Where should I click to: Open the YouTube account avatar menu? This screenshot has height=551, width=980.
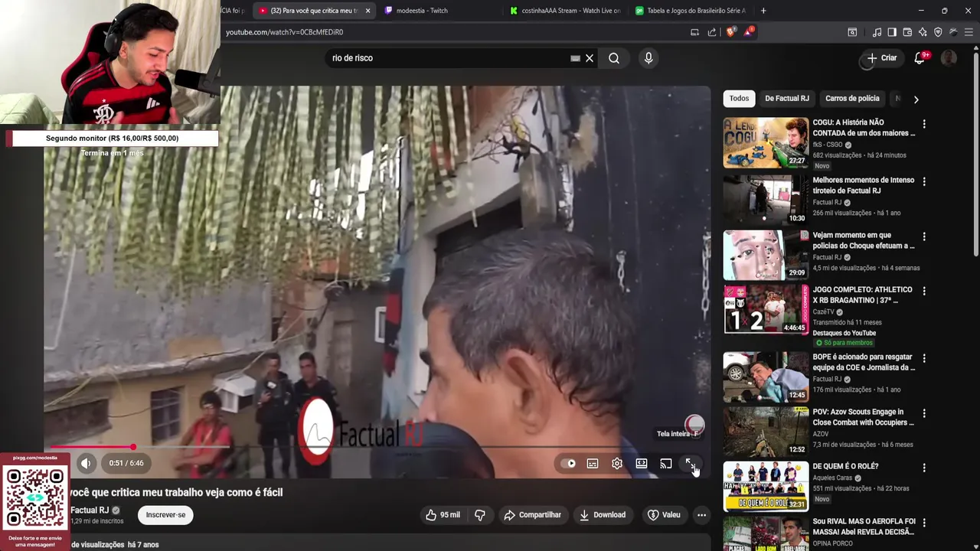pos(949,58)
